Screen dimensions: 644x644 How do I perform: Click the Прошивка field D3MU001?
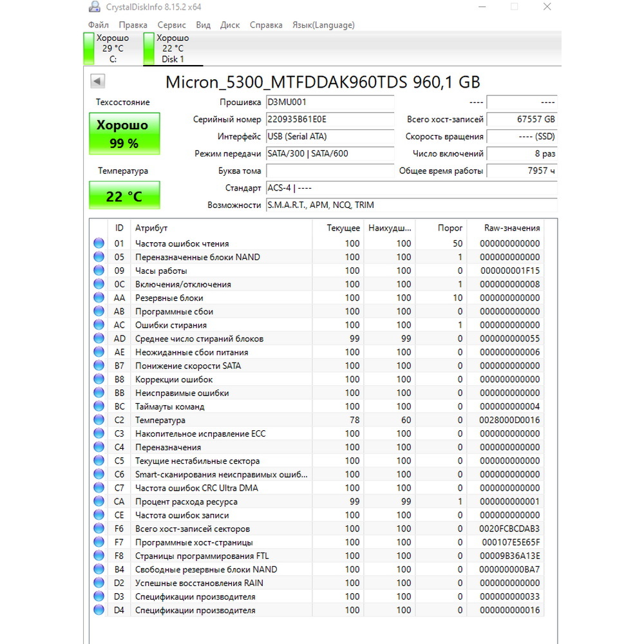coord(330,102)
